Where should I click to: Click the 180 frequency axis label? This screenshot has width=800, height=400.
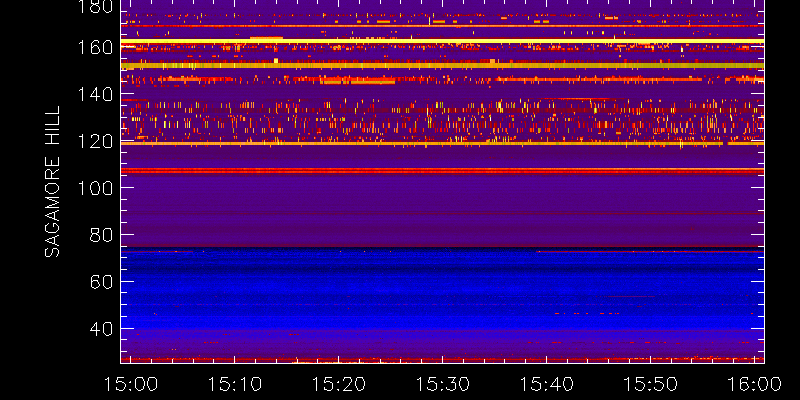click(x=95, y=7)
